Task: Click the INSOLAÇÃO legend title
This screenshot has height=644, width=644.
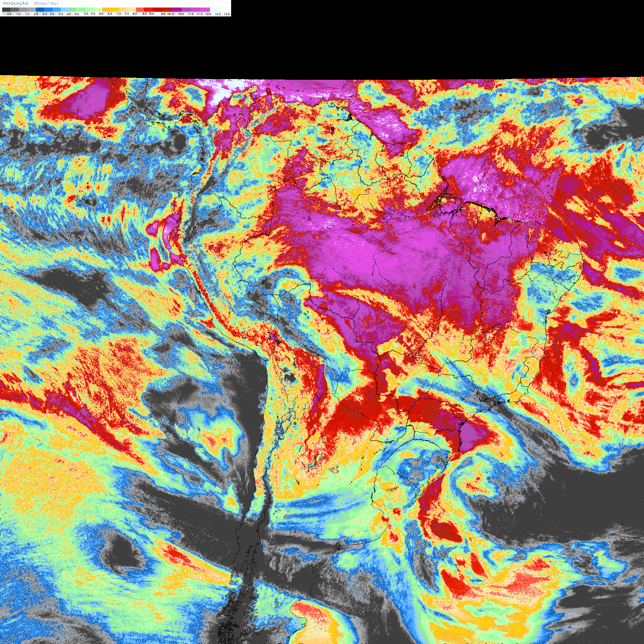Action: click(x=16, y=4)
